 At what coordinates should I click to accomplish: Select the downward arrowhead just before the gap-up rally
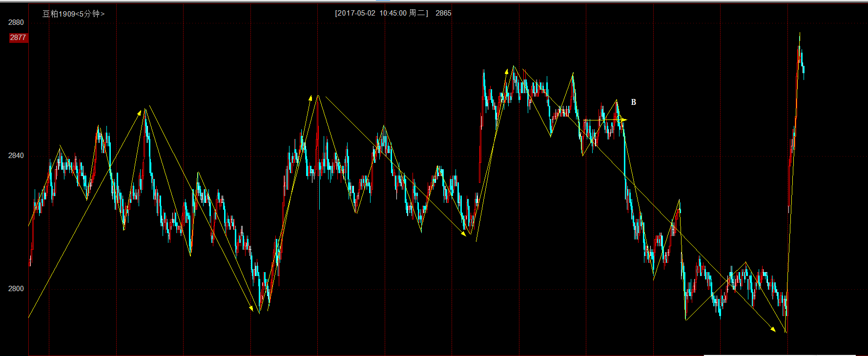point(463,234)
